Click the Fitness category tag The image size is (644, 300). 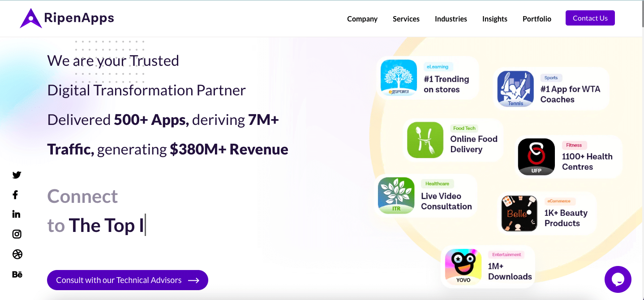click(x=574, y=145)
